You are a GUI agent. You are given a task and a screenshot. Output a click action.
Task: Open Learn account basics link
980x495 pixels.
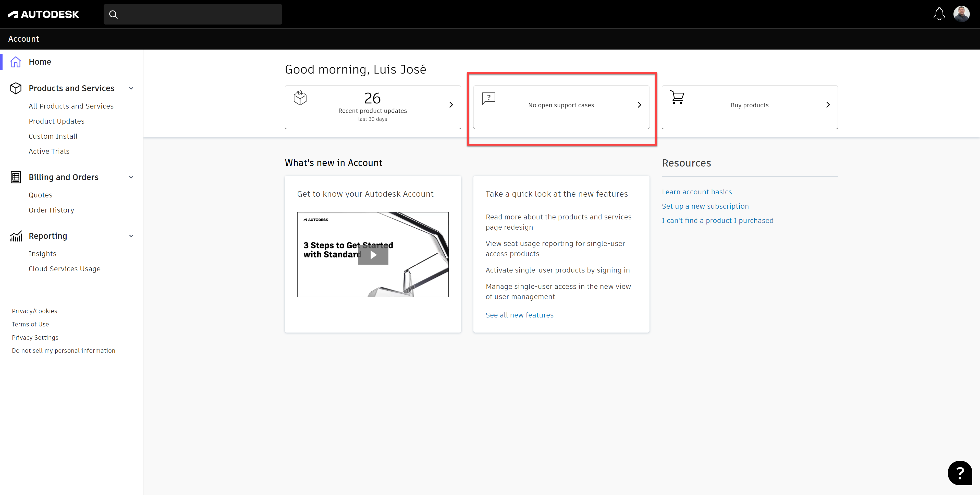click(696, 192)
